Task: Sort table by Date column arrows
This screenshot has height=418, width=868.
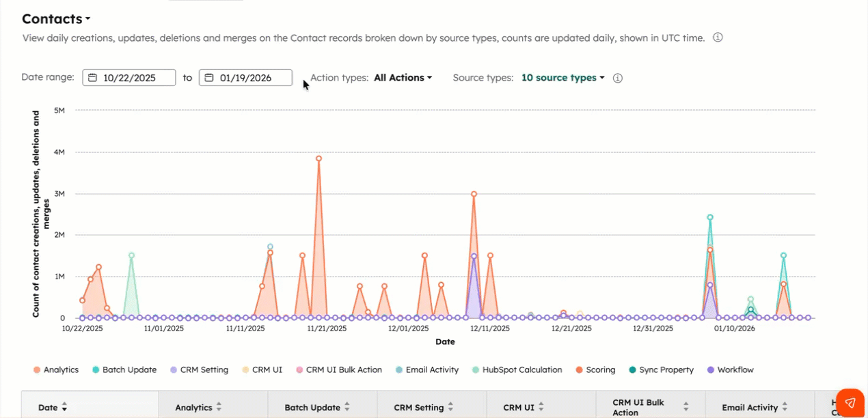Action: click(x=65, y=408)
